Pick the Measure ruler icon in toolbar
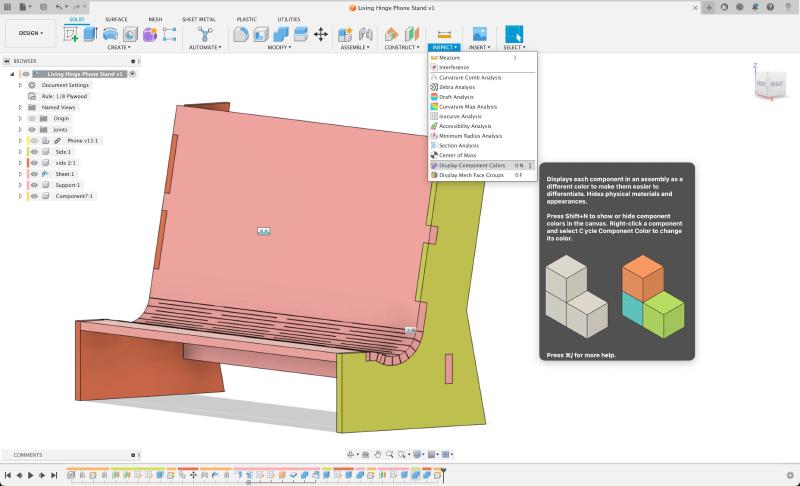 (x=444, y=34)
